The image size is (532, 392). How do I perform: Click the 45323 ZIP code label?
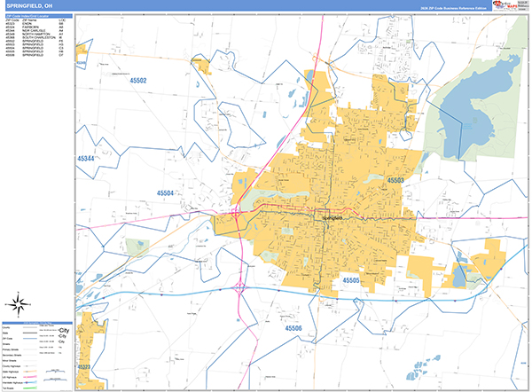pos(85,366)
